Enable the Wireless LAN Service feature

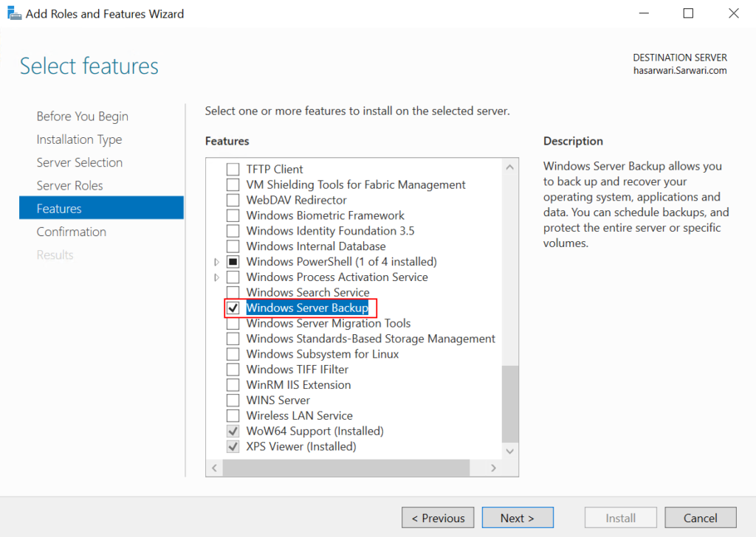tap(233, 415)
